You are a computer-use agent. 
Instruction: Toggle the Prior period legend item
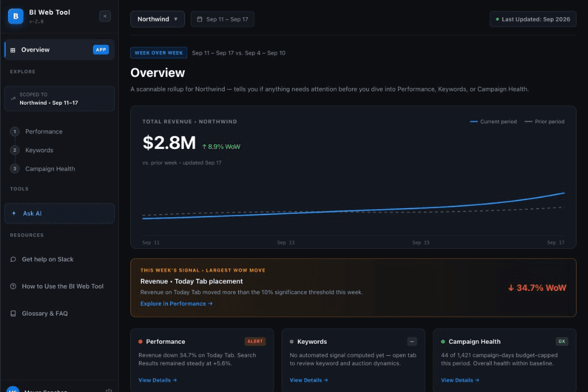[544, 122]
